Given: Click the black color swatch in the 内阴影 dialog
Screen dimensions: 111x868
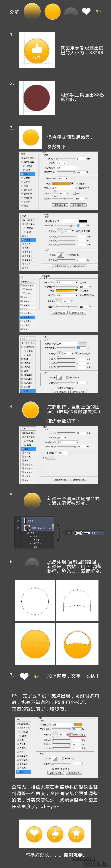Looking at the screenshot, I should 83,221.
